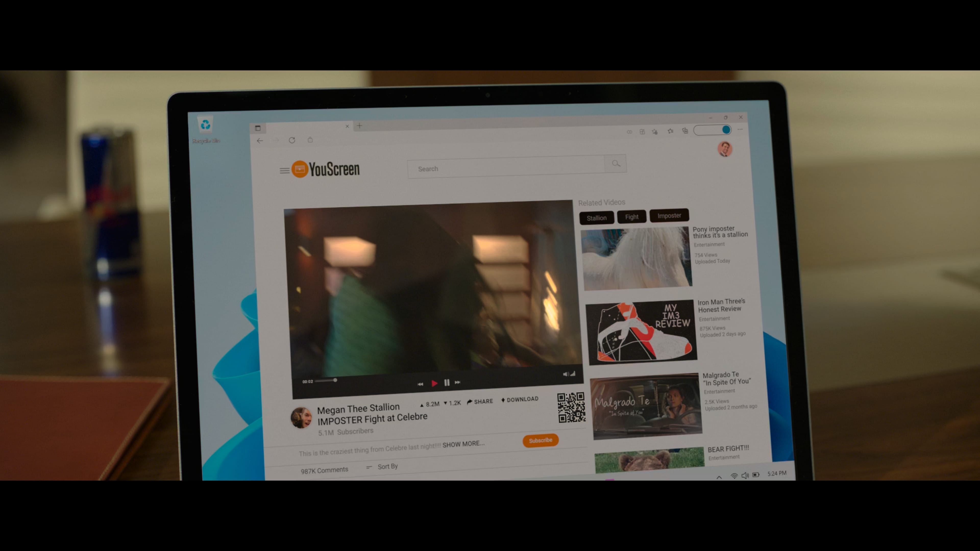Open the favorites list icon

pos(670,131)
